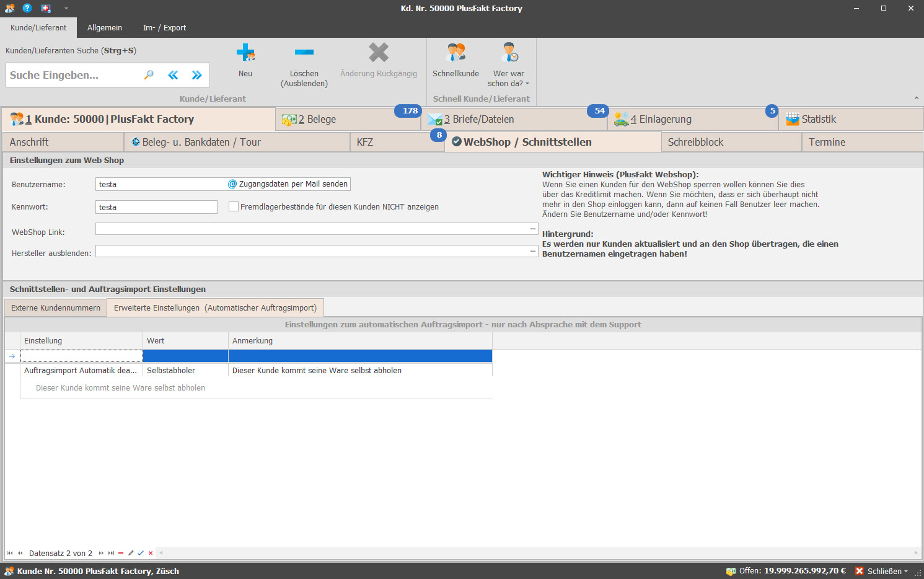Open the Schnellkunde quick customer tool
924x579 pixels.
[455, 61]
